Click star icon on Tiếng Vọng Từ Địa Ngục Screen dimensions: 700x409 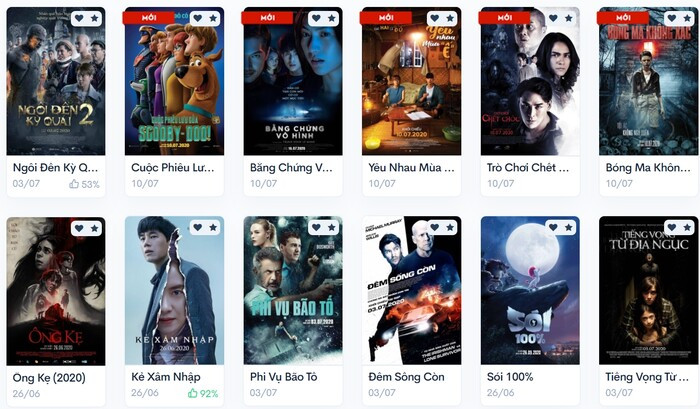coord(687,227)
